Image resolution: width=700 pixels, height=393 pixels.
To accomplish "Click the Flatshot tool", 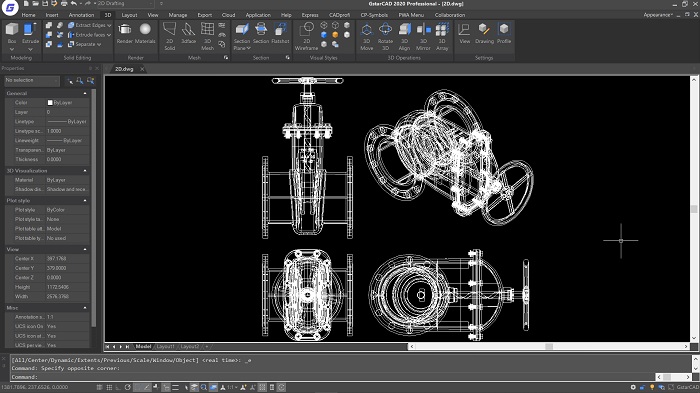I will click(x=280, y=33).
